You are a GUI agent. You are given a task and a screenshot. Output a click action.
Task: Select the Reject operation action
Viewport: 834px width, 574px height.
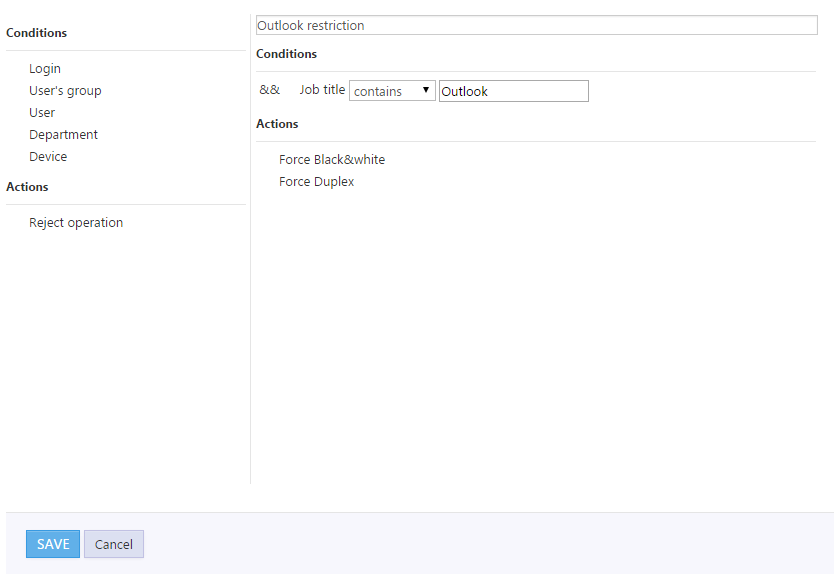tap(76, 223)
